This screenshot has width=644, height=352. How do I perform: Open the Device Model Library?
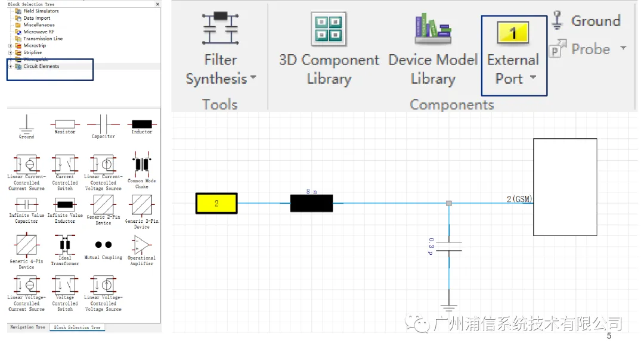(x=433, y=49)
